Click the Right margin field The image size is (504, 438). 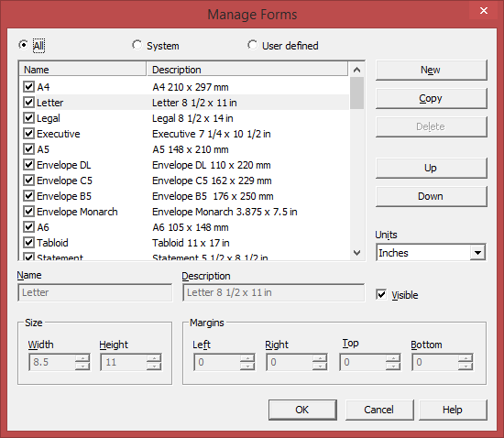[x=290, y=362]
